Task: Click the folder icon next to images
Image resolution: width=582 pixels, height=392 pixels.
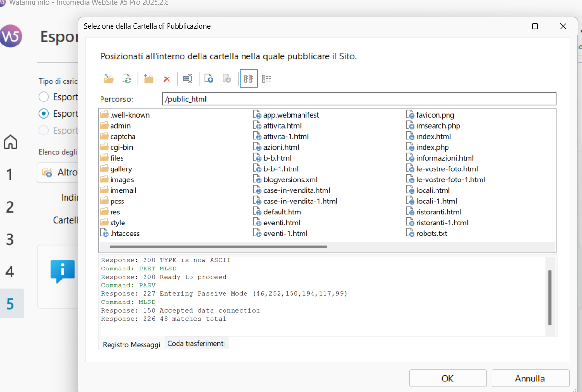Action: click(104, 179)
